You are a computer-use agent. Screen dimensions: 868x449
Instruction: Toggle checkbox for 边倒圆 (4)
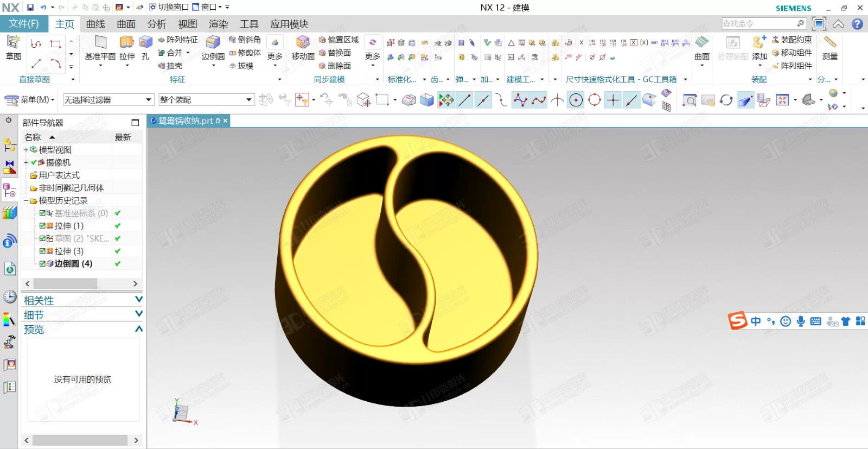click(43, 264)
